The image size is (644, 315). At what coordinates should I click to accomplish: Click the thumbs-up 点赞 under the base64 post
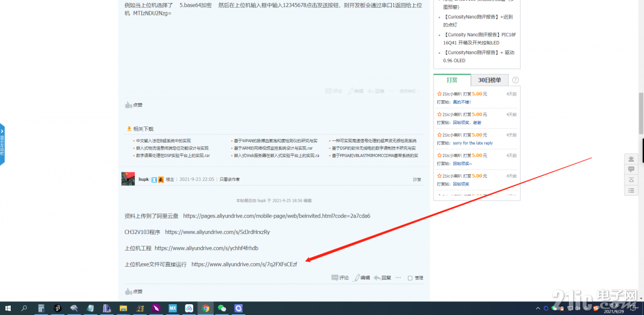pyautogui.click(x=134, y=105)
